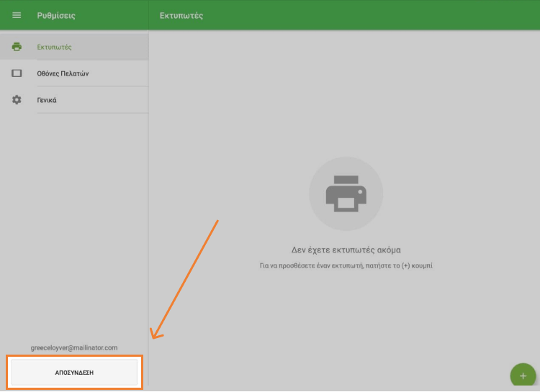This screenshot has width=540, height=392.
Task: Select the Εκτυπωτές sidebar item
Action: pos(55,47)
